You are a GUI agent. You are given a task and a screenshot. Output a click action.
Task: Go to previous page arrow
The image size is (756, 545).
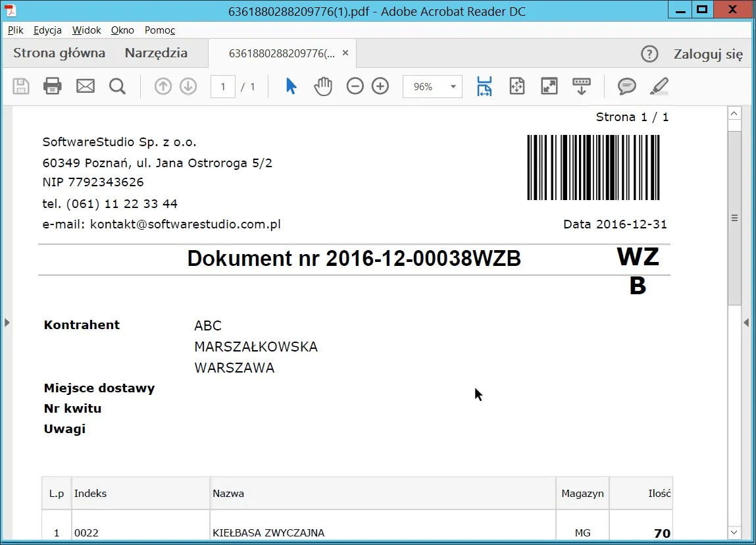click(x=163, y=87)
